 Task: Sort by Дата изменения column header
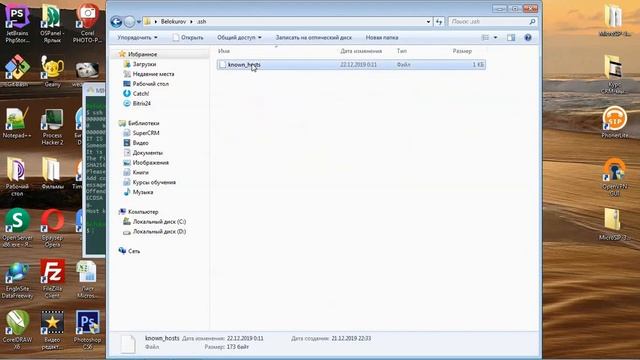coord(361,51)
